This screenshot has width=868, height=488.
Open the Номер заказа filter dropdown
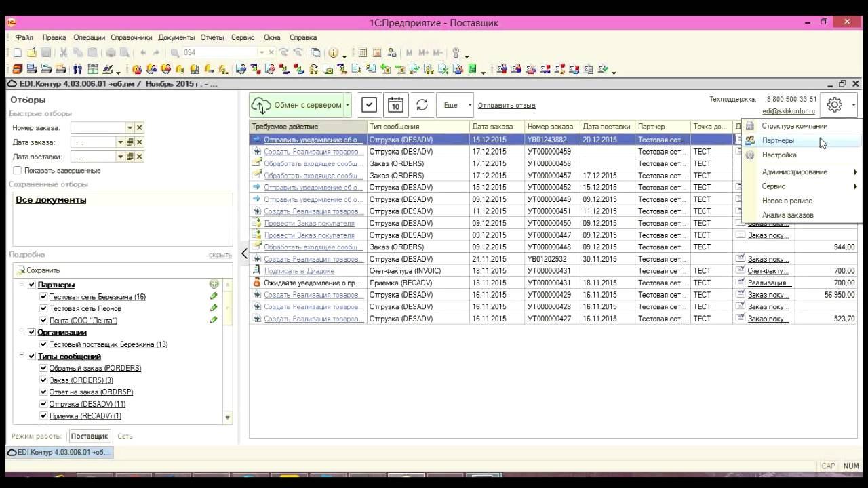coord(130,127)
